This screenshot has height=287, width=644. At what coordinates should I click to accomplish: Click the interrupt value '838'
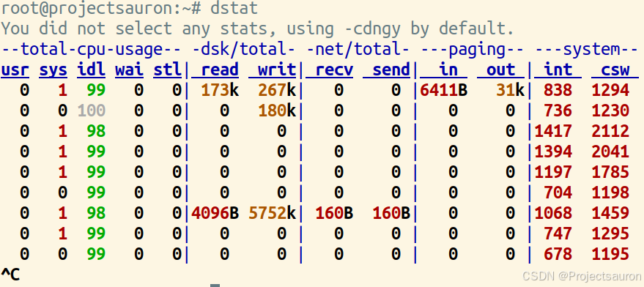(558, 90)
